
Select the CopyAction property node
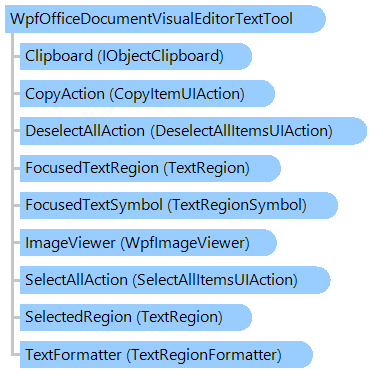(x=147, y=94)
